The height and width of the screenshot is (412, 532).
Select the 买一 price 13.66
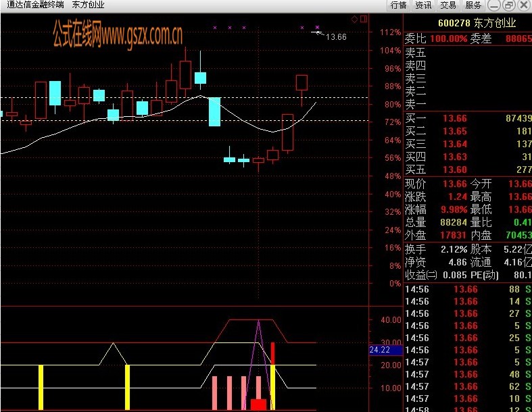(455, 118)
